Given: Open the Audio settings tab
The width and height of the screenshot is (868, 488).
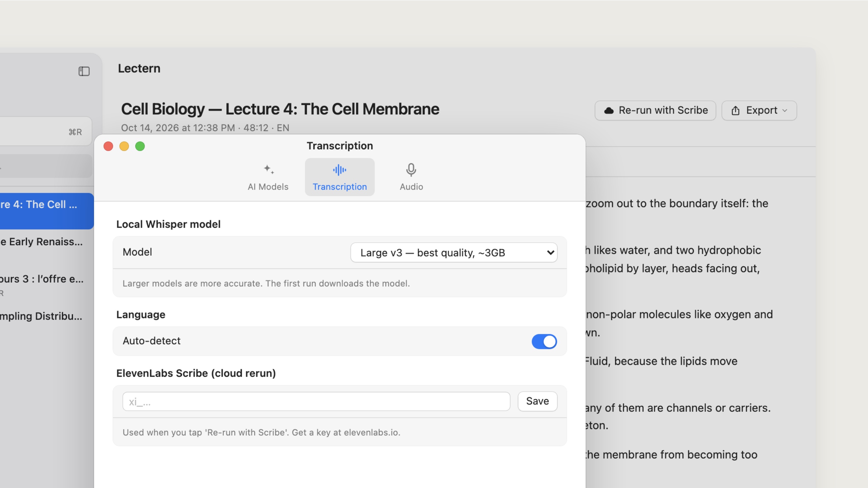Looking at the screenshot, I should 411,177.
